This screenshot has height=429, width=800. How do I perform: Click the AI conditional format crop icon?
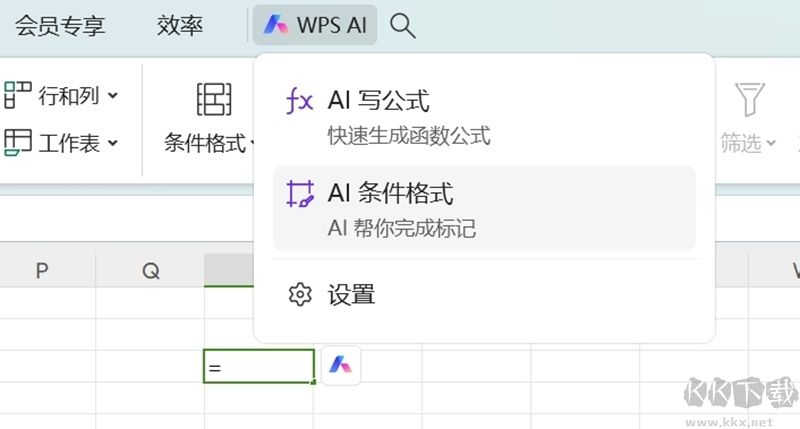point(299,194)
